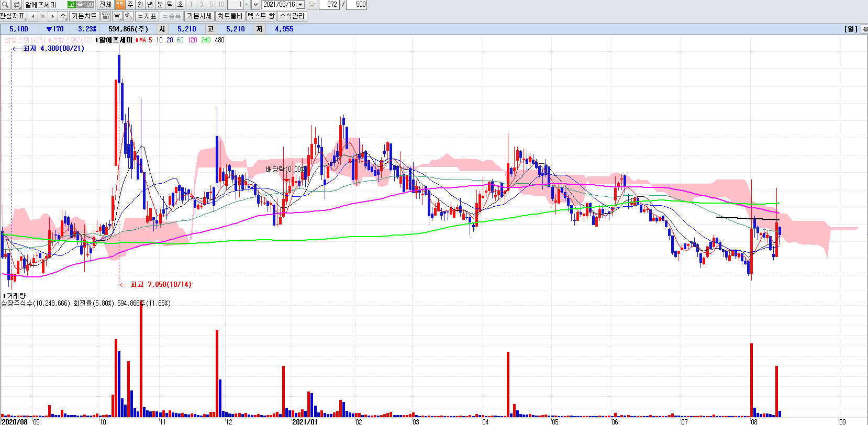The image size is (868, 425).
Task: Click the 기본시세 button
Action: 199,16
